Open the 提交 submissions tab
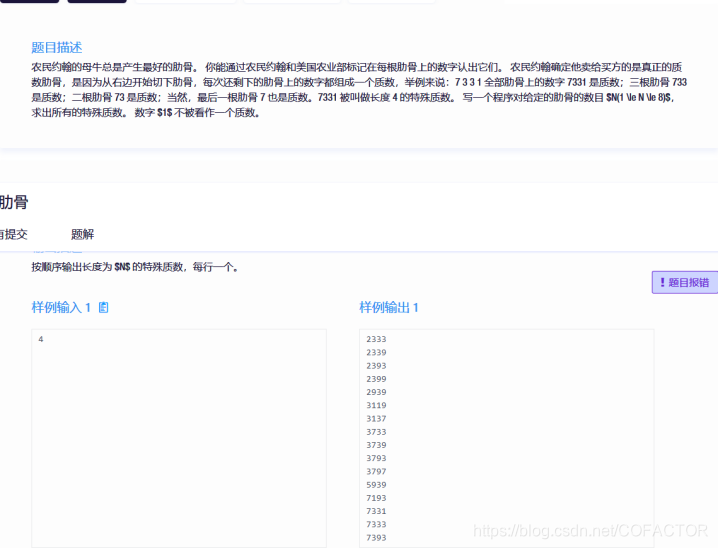The image size is (718, 549). (14, 234)
